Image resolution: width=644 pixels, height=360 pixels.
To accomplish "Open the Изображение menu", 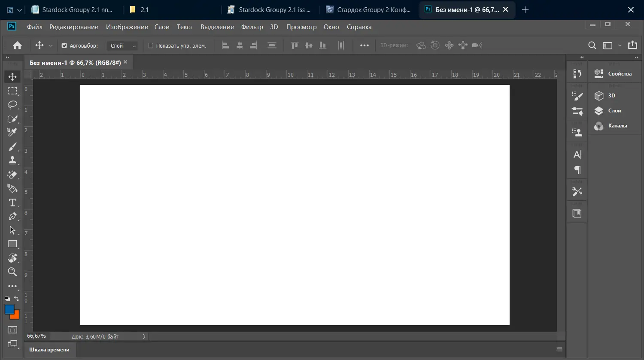I will click(127, 27).
